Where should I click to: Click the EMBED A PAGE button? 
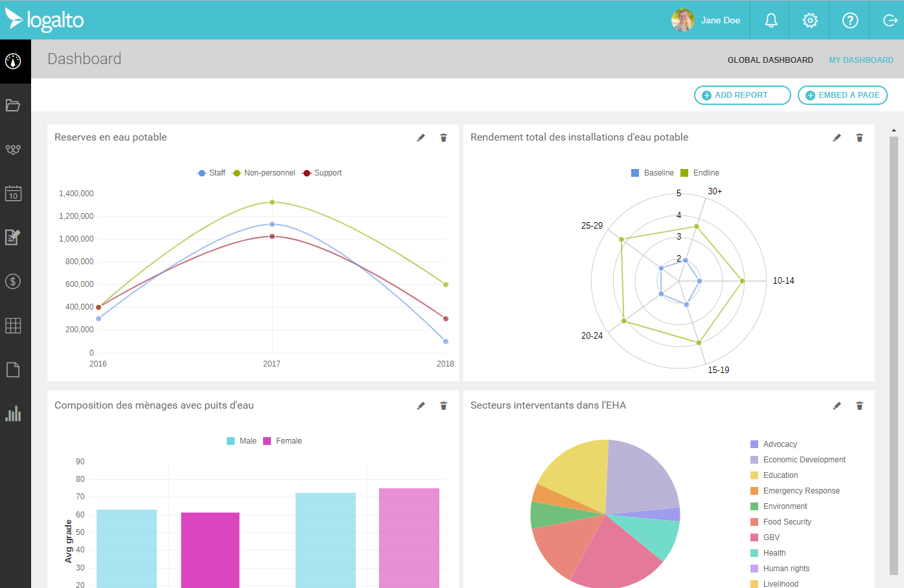pyautogui.click(x=842, y=95)
